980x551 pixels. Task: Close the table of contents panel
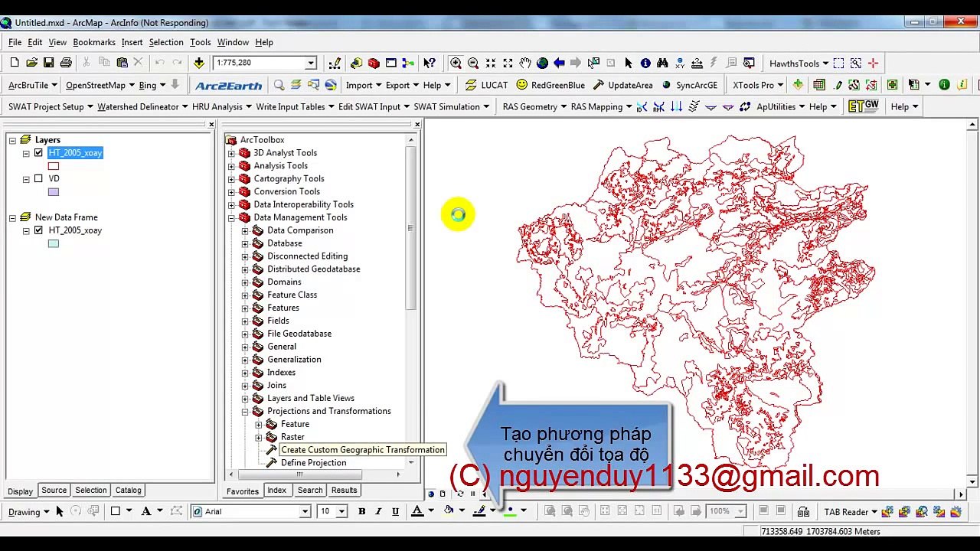point(211,124)
